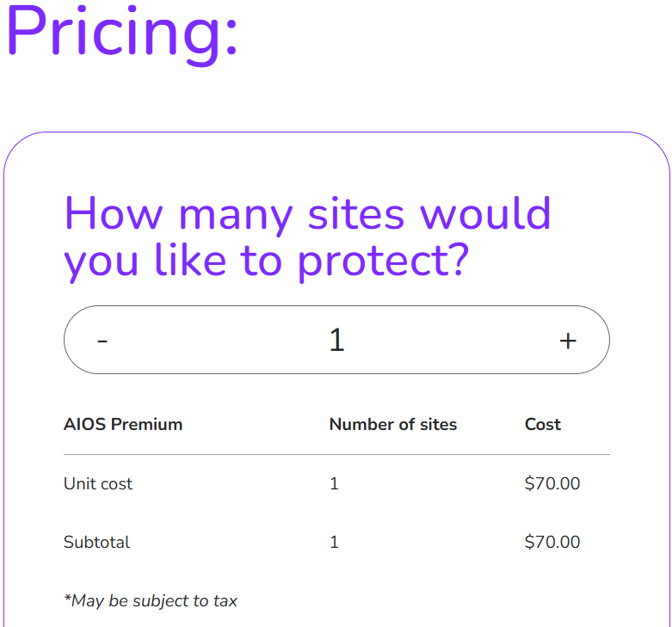
Task: Click the 'you like to protect?' heading line
Action: tap(266, 260)
